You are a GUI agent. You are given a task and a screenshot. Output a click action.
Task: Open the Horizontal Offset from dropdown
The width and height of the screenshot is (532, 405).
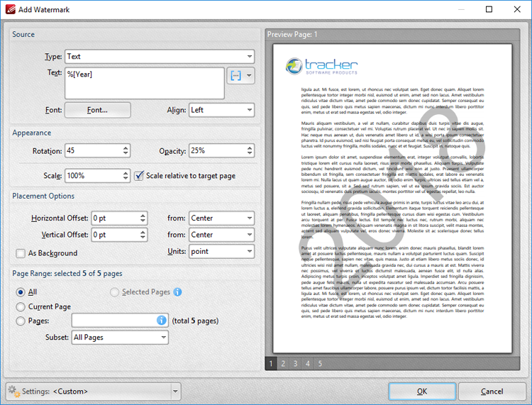pos(221,218)
